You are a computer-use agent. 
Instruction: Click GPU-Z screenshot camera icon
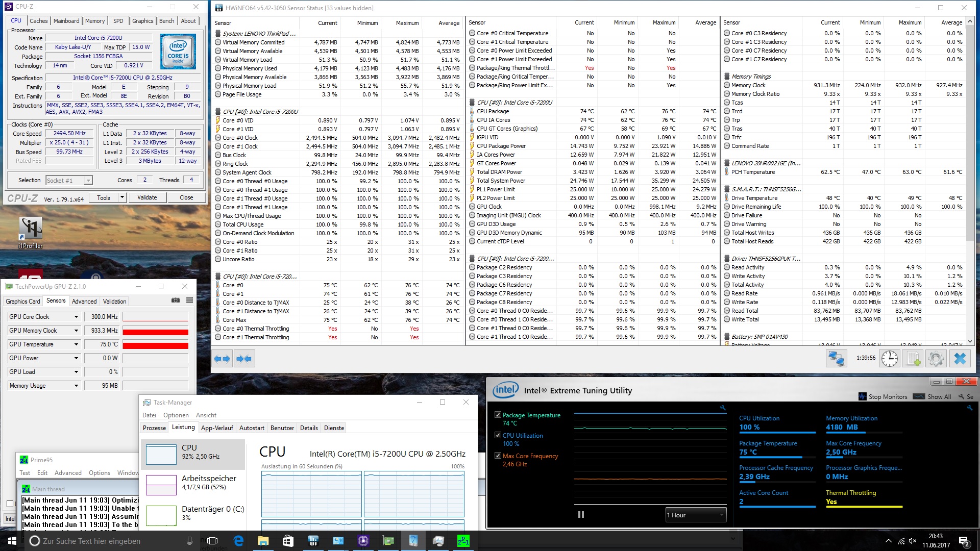coord(176,300)
